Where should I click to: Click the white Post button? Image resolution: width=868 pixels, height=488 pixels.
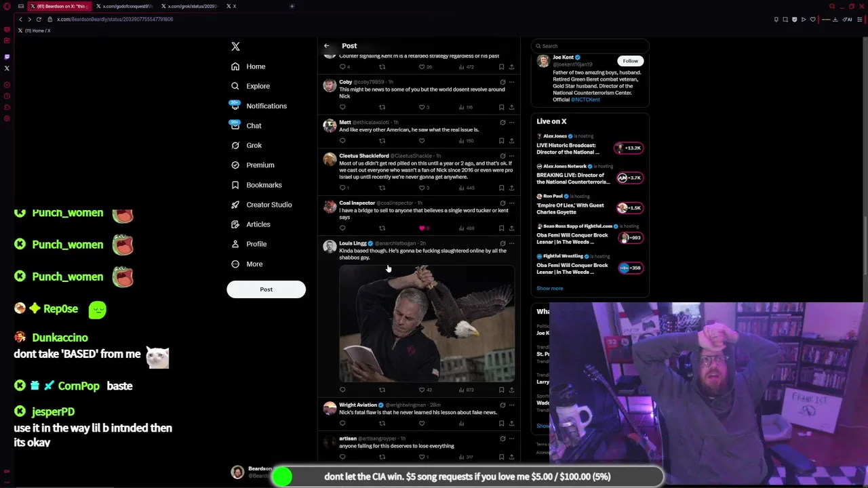pyautogui.click(x=266, y=289)
